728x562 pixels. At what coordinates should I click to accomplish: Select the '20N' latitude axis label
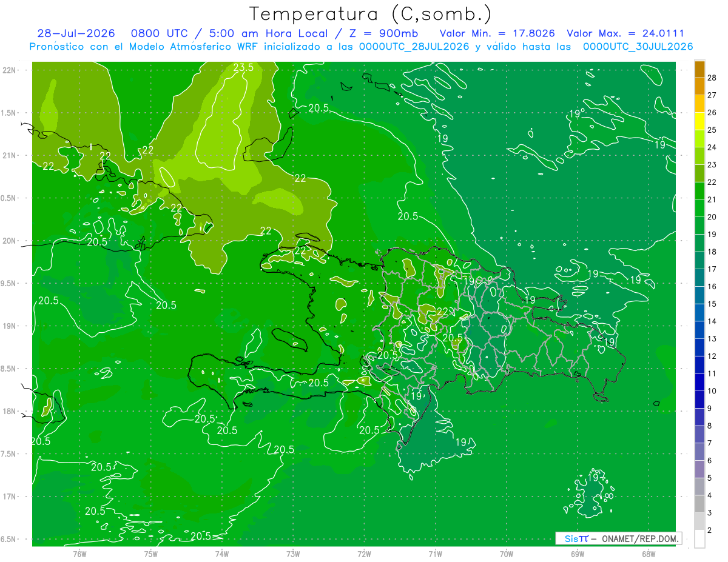pos(9,241)
